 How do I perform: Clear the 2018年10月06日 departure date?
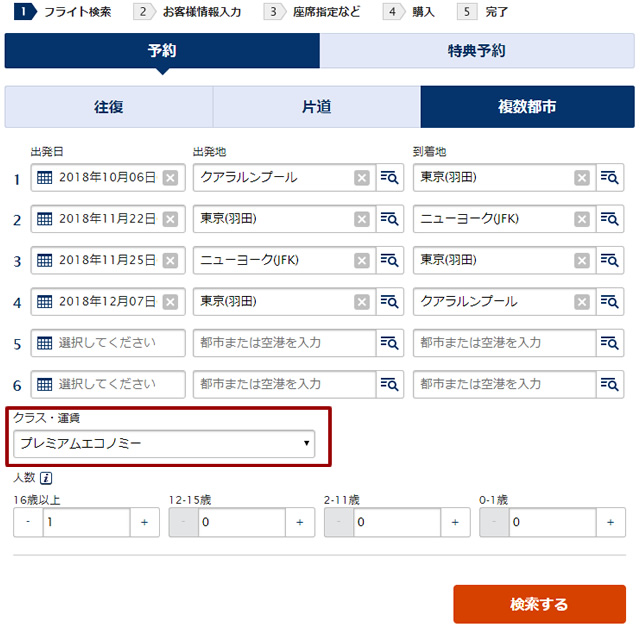(170, 178)
